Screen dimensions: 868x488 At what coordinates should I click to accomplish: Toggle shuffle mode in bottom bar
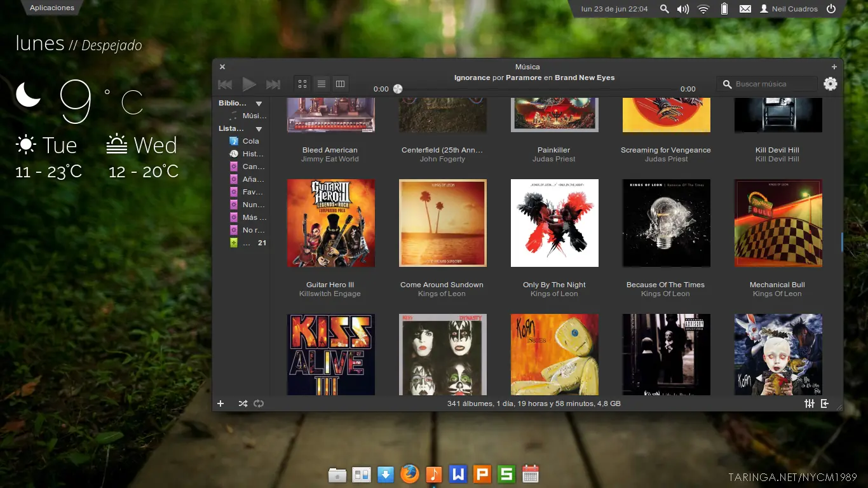click(x=243, y=403)
